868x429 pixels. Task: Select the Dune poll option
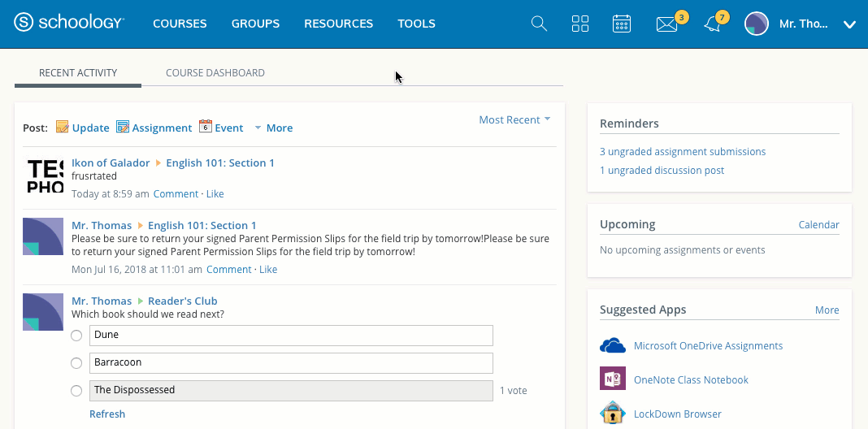click(76, 336)
